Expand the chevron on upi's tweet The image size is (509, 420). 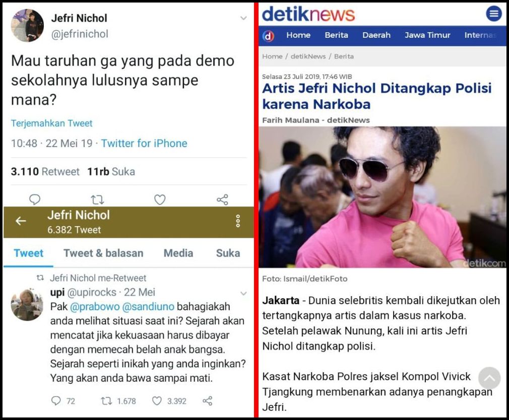tap(243, 294)
